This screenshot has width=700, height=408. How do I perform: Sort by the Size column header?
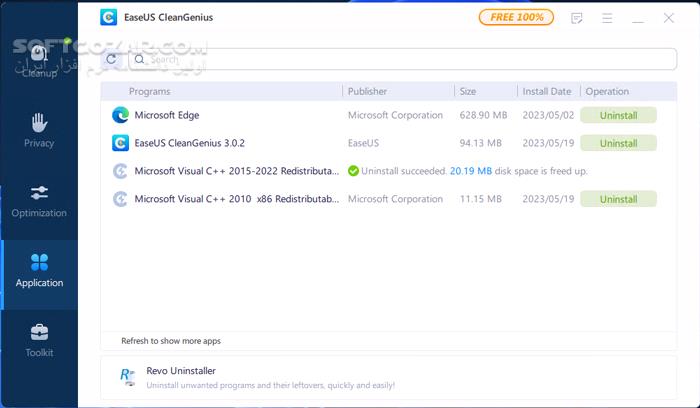pos(467,91)
